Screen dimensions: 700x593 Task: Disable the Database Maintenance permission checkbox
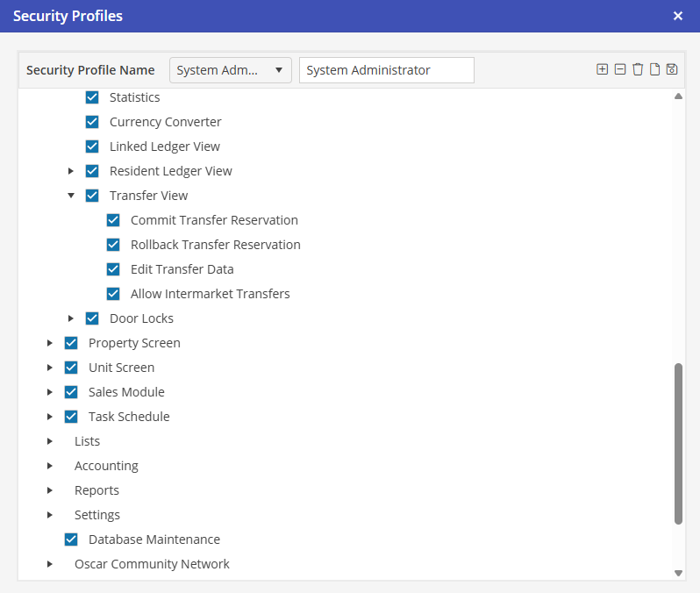71,539
